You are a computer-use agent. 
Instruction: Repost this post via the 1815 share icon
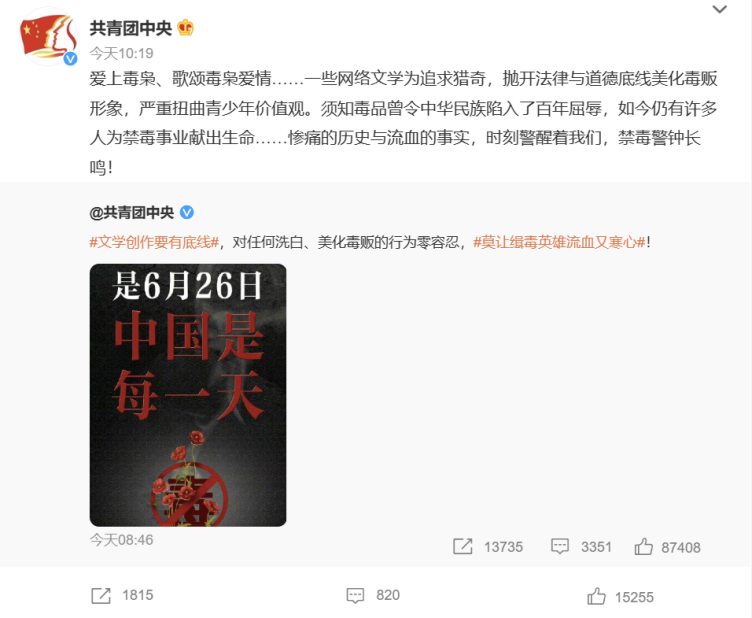pyautogui.click(x=101, y=595)
